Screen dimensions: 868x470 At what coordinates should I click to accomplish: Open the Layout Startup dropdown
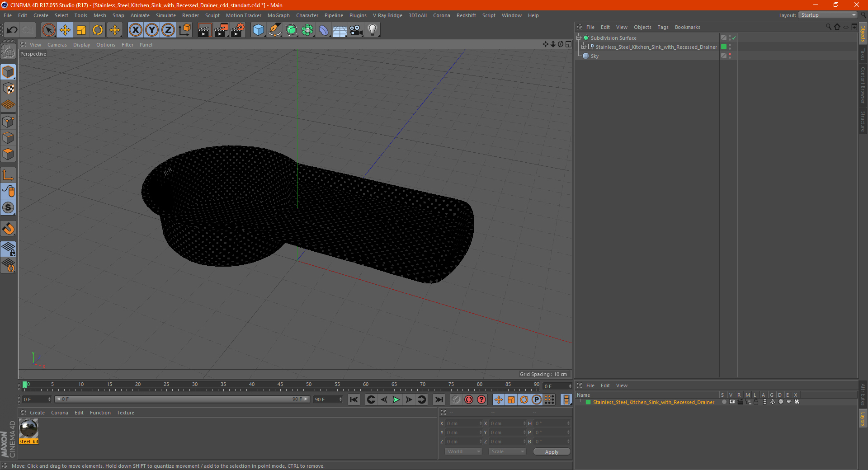pyautogui.click(x=828, y=15)
